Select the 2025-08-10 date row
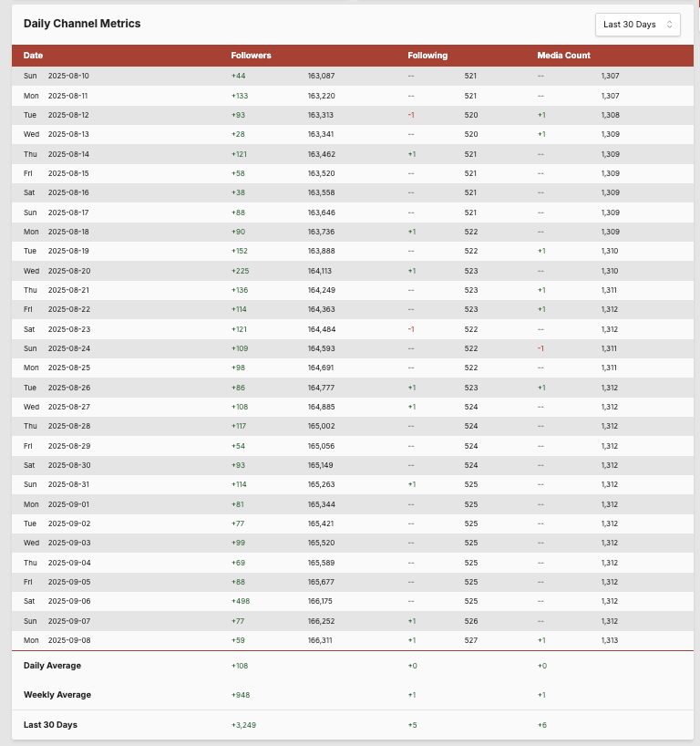 pyautogui.click(x=68, y=76)
